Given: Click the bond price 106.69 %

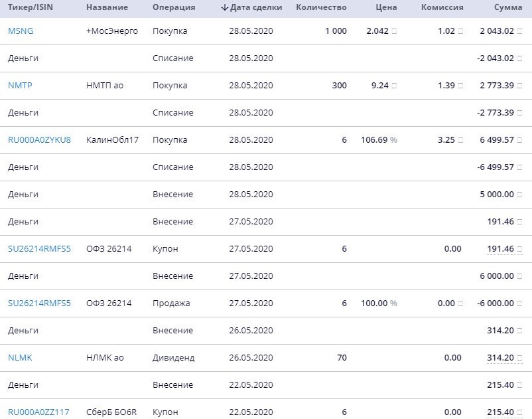Looking at the screenshot, I should [x=379, y=139].
